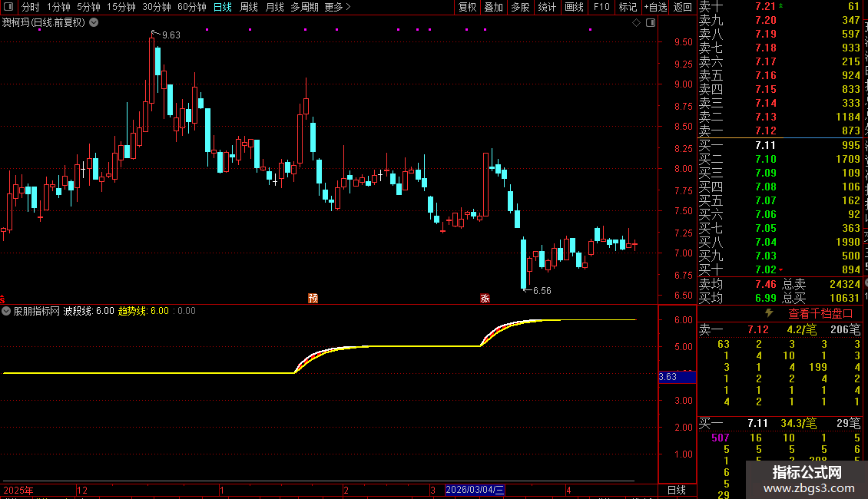Viewport: 868px width, 499px height.
Task: Select 买十 bid row at 7.02
Action: coord(780,269)
